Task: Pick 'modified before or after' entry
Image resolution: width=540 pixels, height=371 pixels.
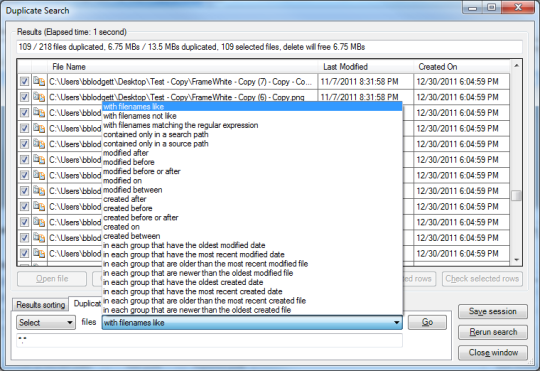Action: [x=252, y=172]
